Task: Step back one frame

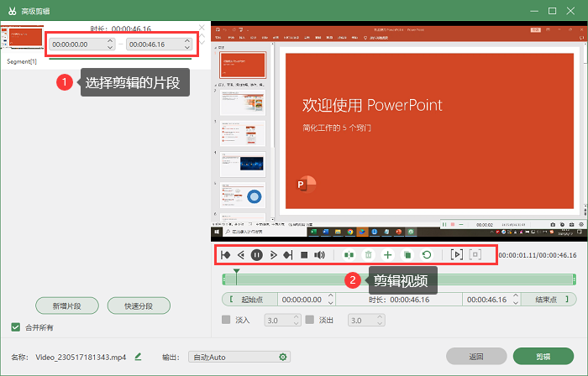Action: pos(241,255)
